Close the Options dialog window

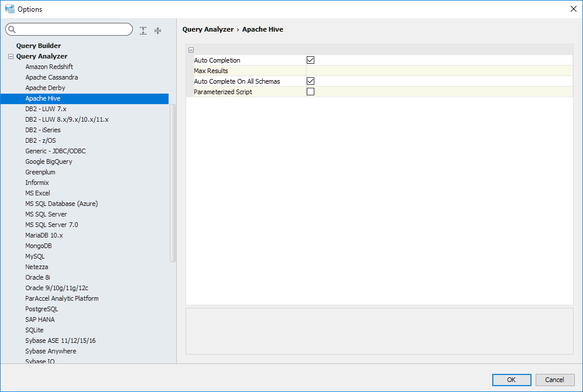[x=573, y=9]
